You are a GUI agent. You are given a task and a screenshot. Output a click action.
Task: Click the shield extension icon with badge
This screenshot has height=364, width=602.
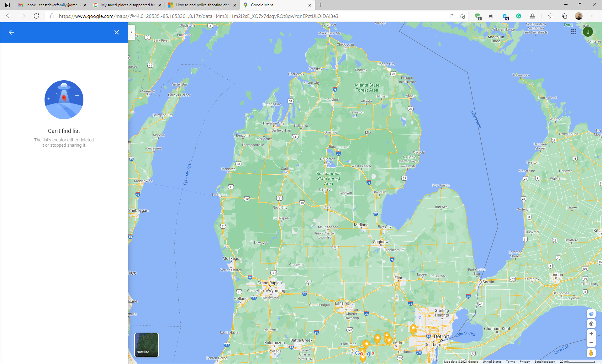[478, 16]
